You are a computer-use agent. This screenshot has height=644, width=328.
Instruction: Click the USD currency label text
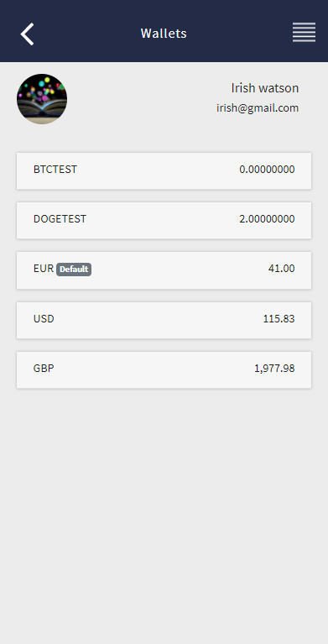coord(44,319)
